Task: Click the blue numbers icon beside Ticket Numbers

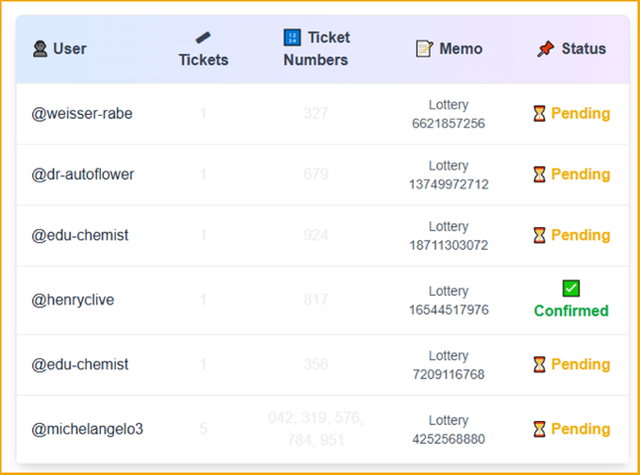Action: (292, 38)
